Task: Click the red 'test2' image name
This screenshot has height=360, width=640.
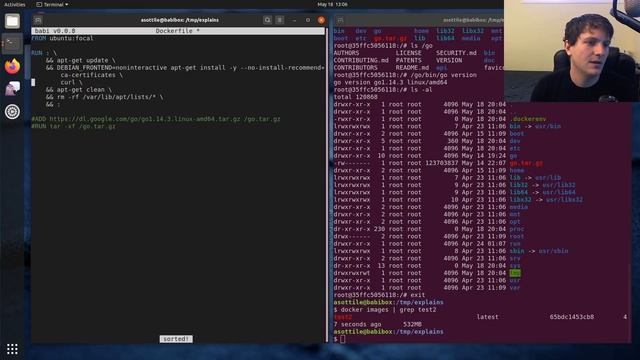Action: [342, 317]
